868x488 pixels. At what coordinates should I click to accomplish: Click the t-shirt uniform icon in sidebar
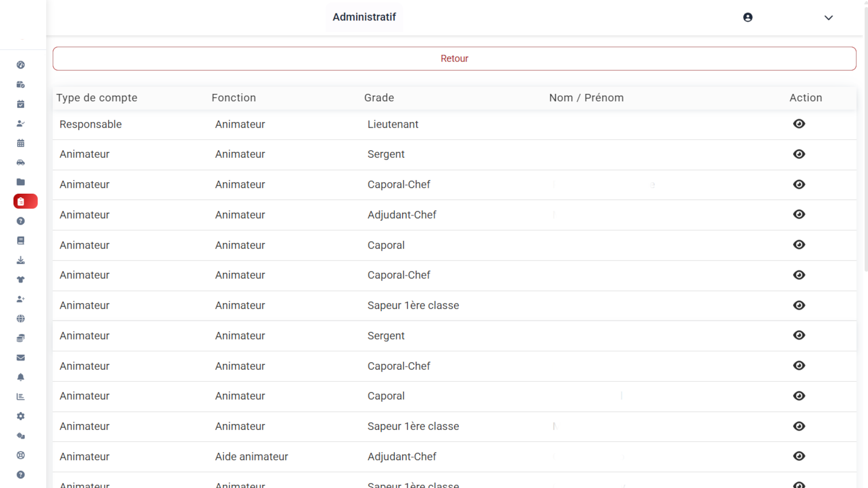(21, 280)
